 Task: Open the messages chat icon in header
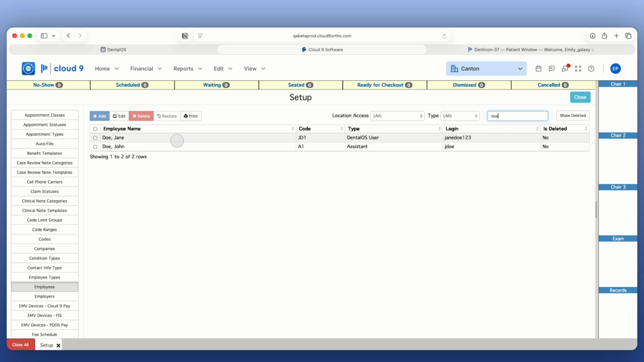(x=552, y=68)
